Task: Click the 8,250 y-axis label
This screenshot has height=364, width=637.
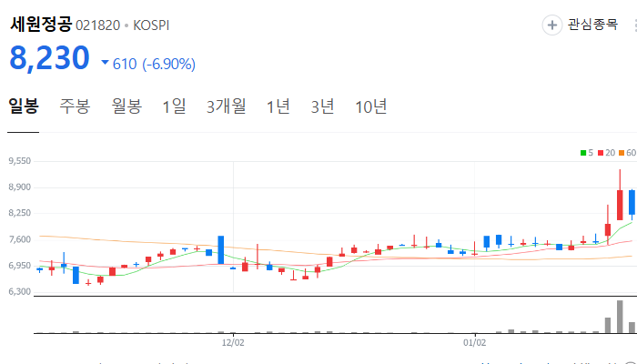Action: click(19, 213)
